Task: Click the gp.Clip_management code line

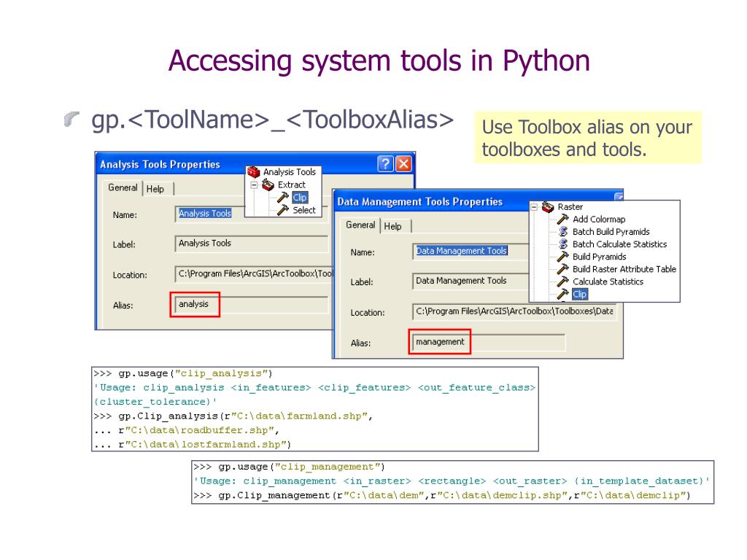Action: click(442, 495)
